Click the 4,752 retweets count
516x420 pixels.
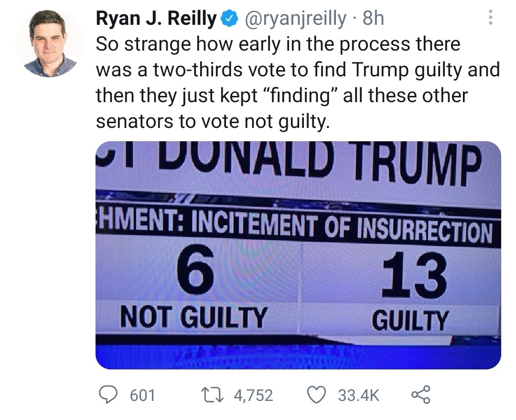click(253, 396)
